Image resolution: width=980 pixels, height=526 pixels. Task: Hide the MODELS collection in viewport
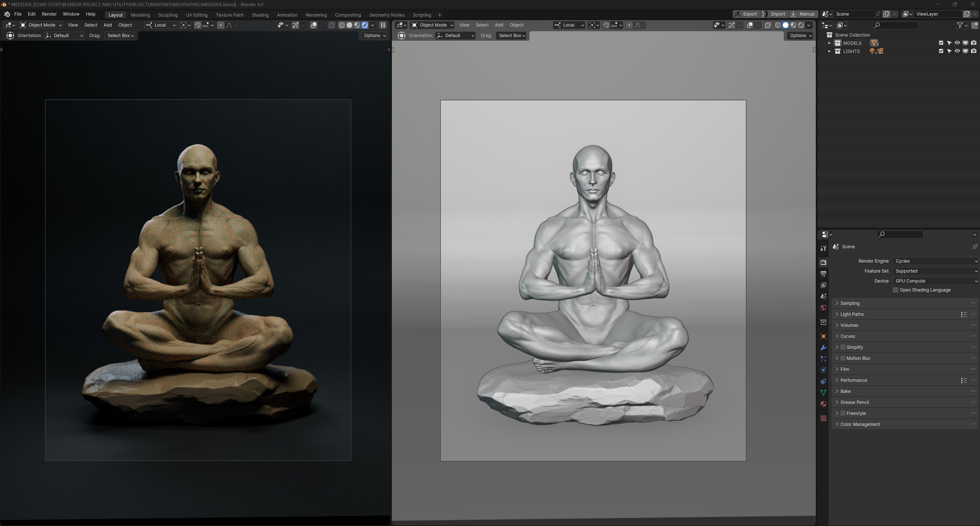point(957,43)
